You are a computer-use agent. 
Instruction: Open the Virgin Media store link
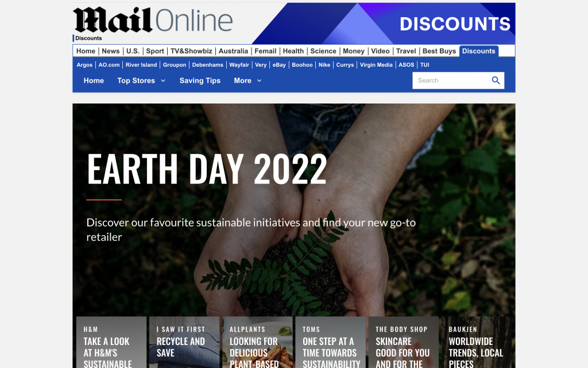pyautogui.click(x=376, y=64)
